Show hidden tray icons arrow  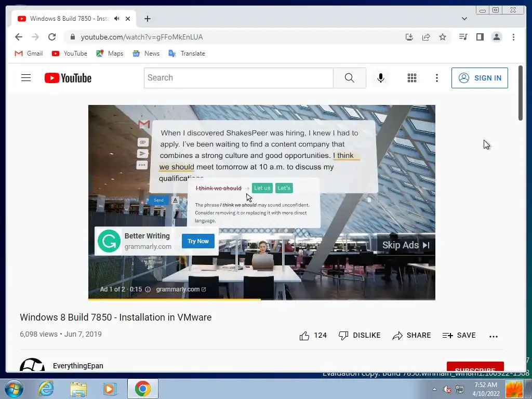click(434, 389)
